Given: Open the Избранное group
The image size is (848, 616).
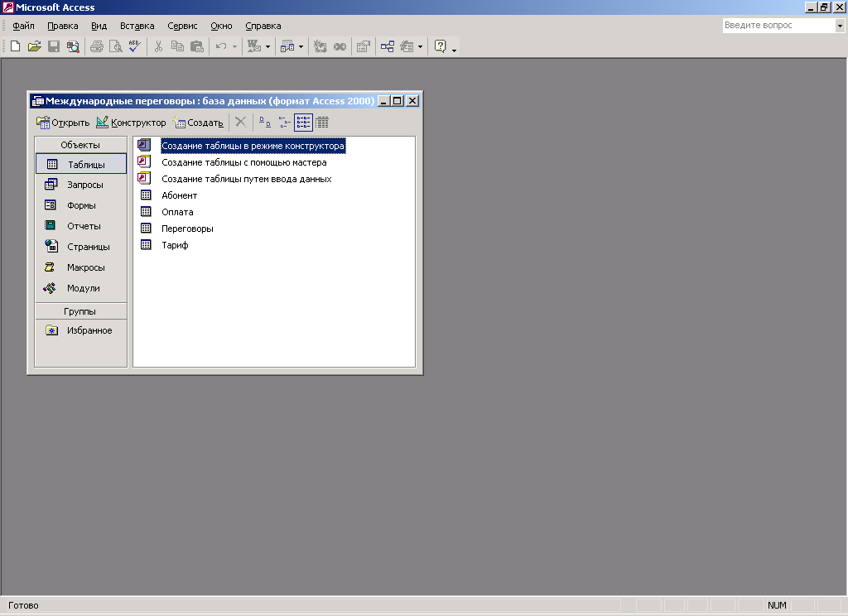Looking at the screenshot, I should pos(81,330).
